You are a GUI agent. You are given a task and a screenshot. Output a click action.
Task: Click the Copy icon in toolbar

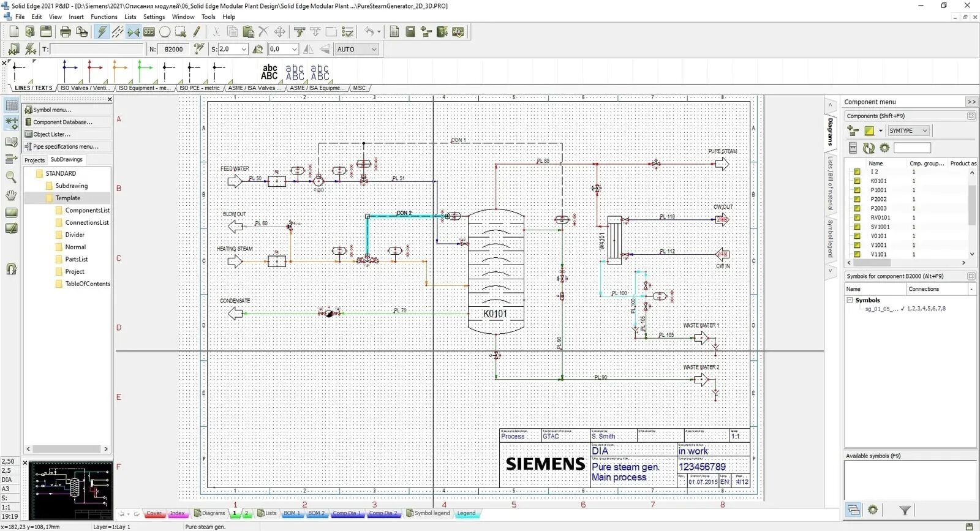[x=232, y=32]
